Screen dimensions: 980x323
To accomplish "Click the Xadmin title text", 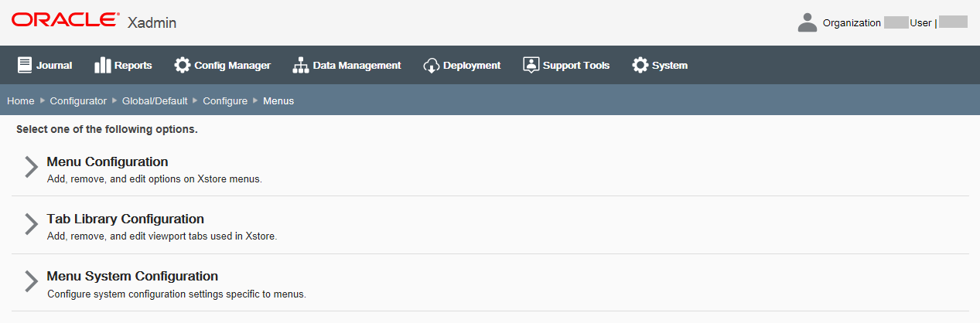I will (152, 22).
